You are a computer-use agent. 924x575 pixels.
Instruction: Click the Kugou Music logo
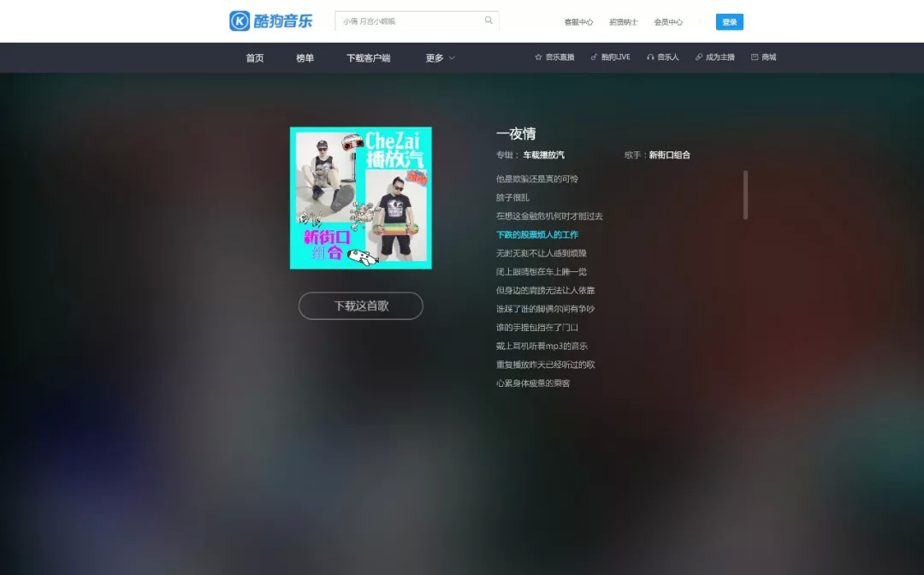click(270, 21)
